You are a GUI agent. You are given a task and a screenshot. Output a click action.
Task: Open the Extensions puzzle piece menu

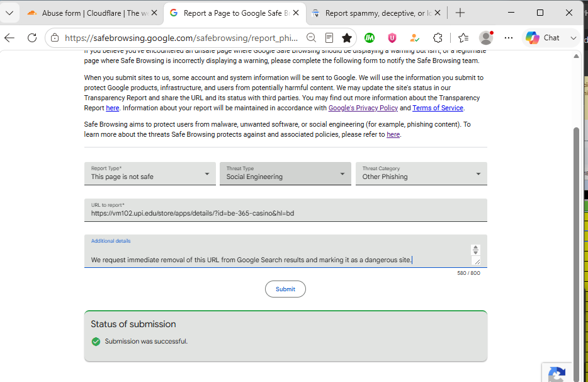tap(438, 38)
